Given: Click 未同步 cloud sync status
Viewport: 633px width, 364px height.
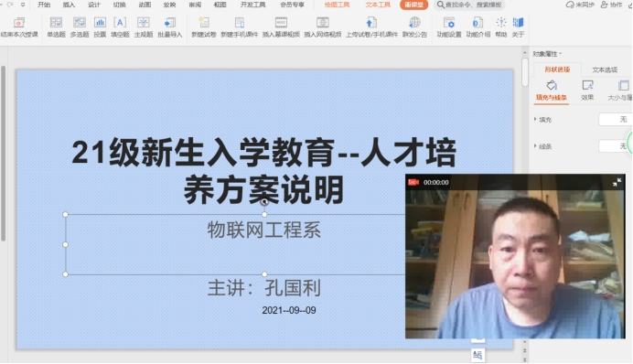Looking at the screenshot, I should coord(581,5).
